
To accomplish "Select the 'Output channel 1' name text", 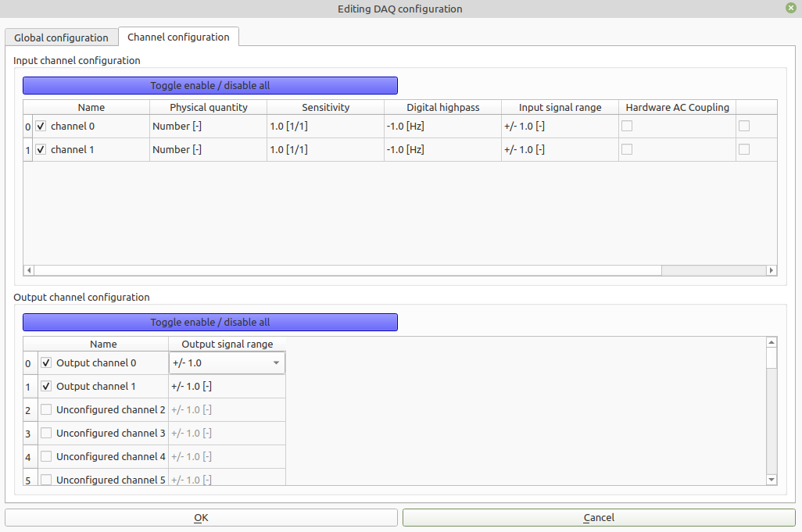I will point(95,387).
